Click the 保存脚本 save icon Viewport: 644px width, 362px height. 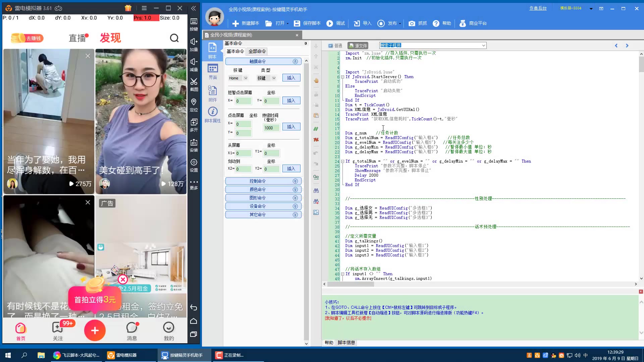click(x=297, y=23)
